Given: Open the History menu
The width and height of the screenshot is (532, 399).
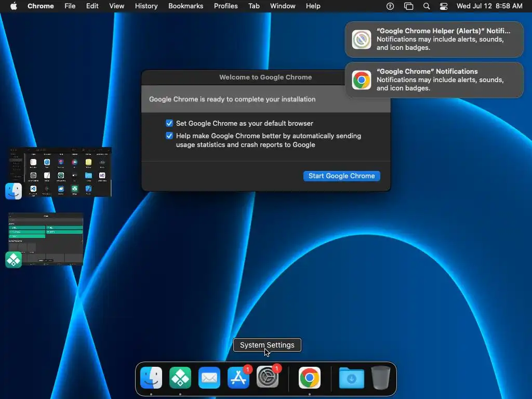Looking at the screenshot, I should (x=146, y=6).
